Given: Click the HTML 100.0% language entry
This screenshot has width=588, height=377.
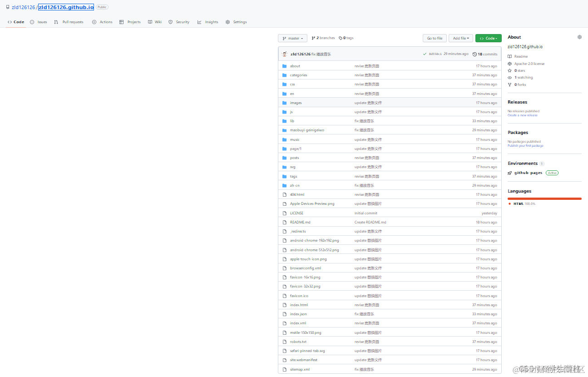Looking at the screenshot, I should click(x=524, y=204).
